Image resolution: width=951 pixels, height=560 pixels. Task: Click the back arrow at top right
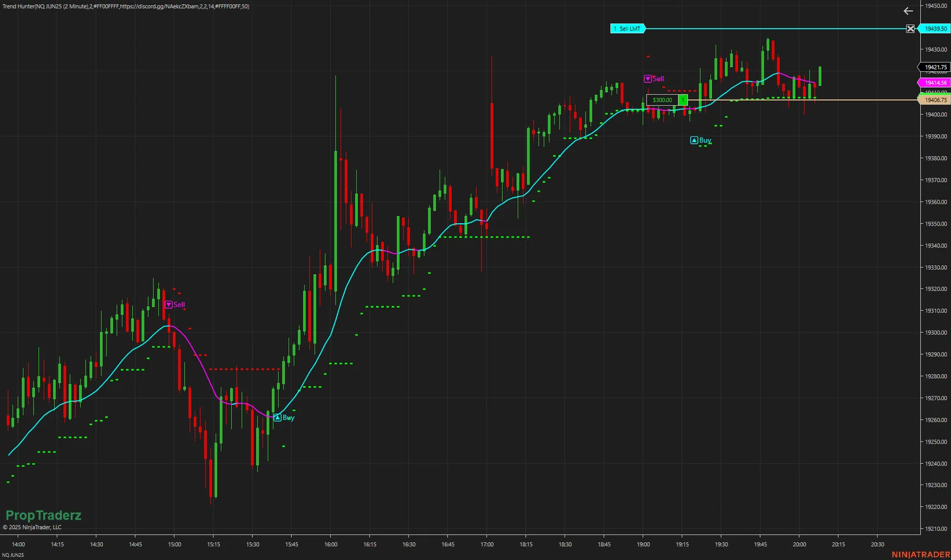[x=908, y=11]
